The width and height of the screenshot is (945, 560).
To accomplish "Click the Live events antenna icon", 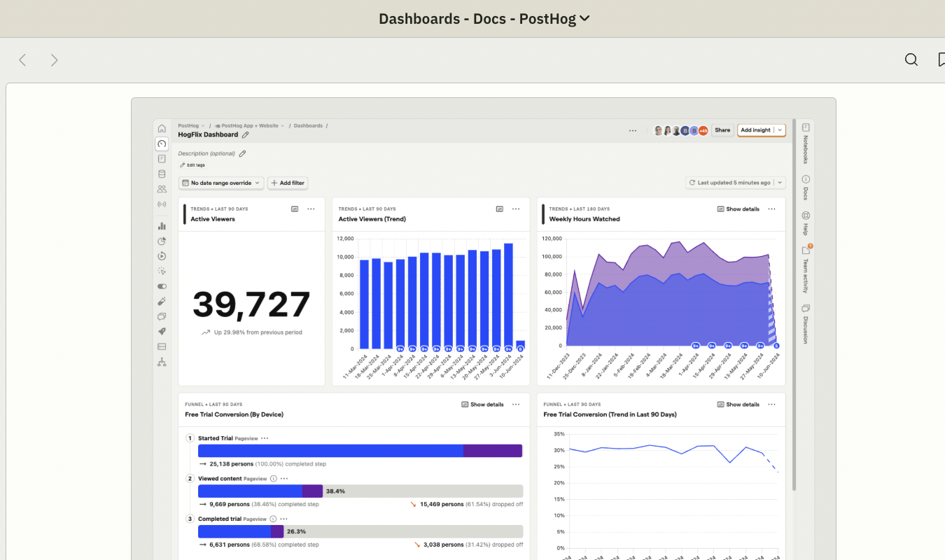I will coord(162,204).
